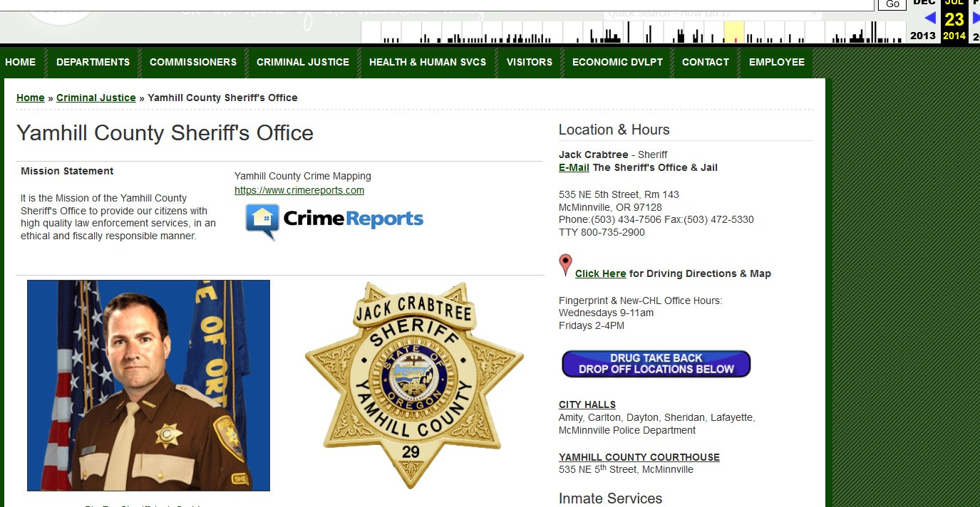The image size is (980, 507).
Task: Click the Location & Hours heading
Action: click(614, 130)
